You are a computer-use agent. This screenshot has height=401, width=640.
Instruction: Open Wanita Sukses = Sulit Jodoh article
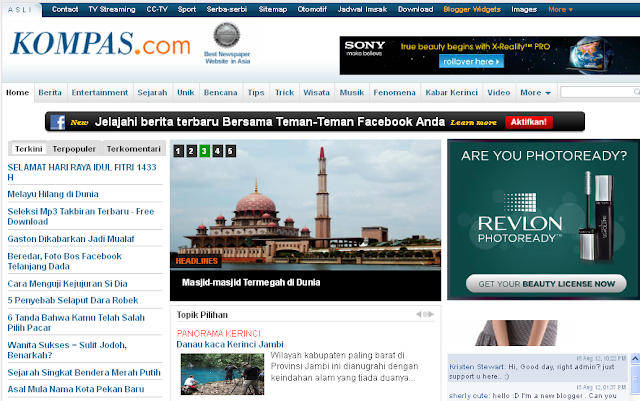tap(67, 350)
